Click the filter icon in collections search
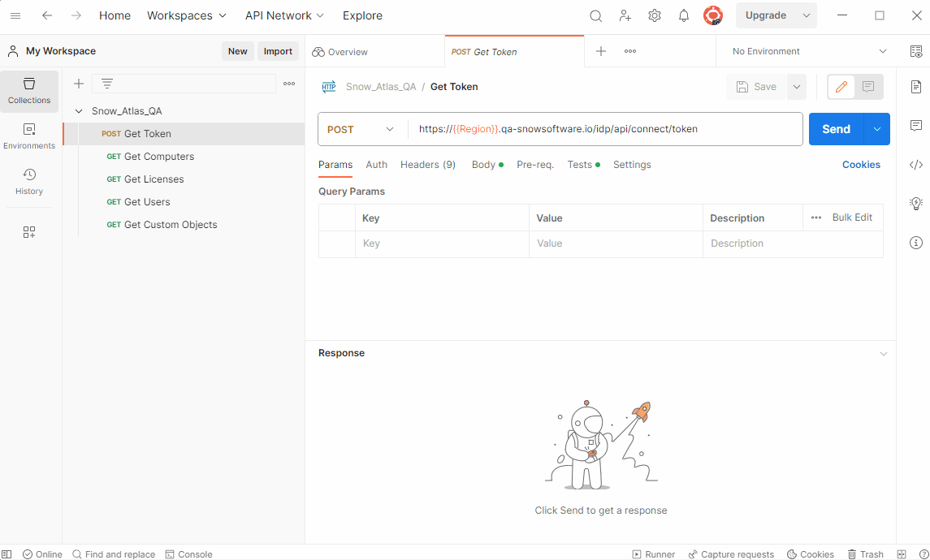The width and height of the screenshot is (930, 560). [x=106, y=84]
